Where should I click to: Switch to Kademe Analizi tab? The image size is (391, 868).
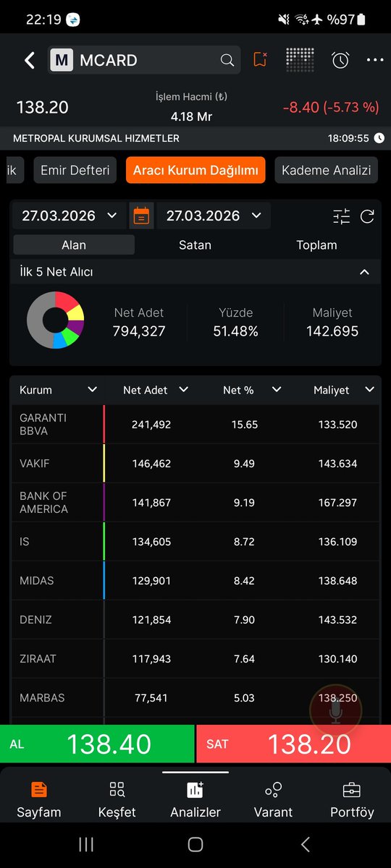tap(326, 171)
